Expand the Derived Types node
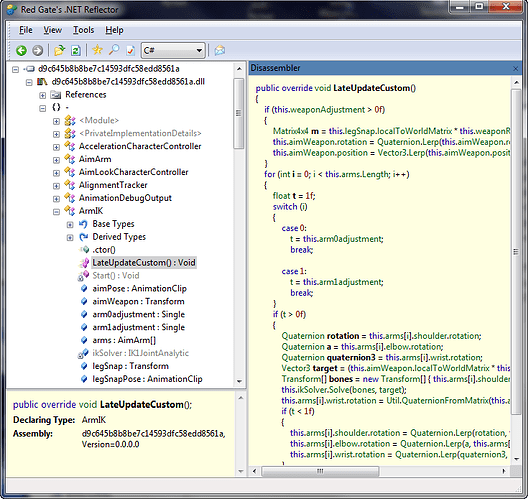 [70, 238]
